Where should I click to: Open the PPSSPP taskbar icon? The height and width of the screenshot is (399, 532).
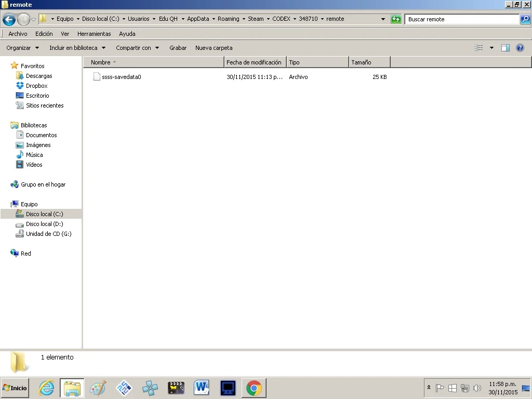150,388
